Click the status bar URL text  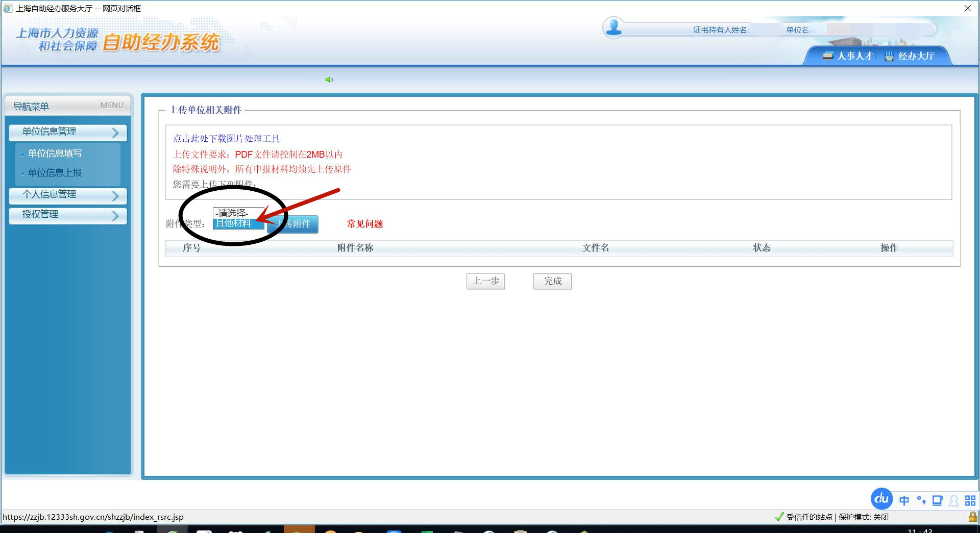(x=93, y=517)
